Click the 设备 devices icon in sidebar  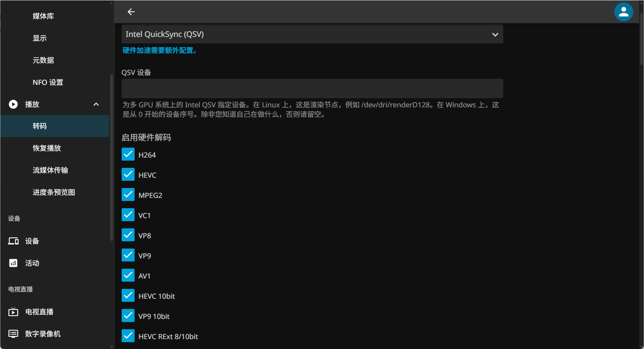13,241
